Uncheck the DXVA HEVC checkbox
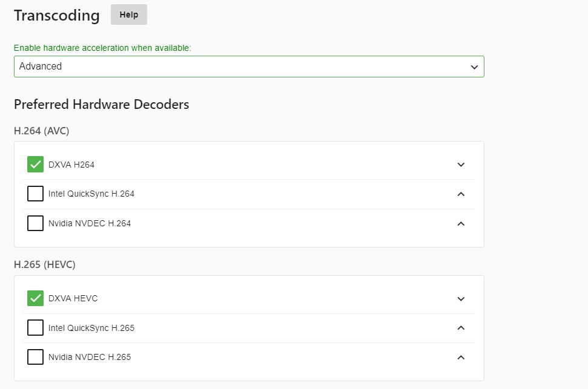This screenshot has width=588, height=389. (35, 298)
